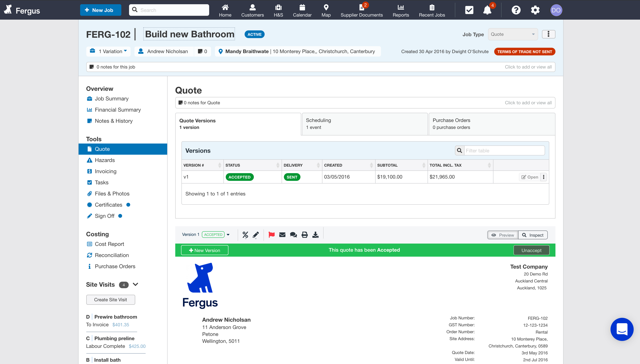Click the envelope email quote icon

click(282, 235)
